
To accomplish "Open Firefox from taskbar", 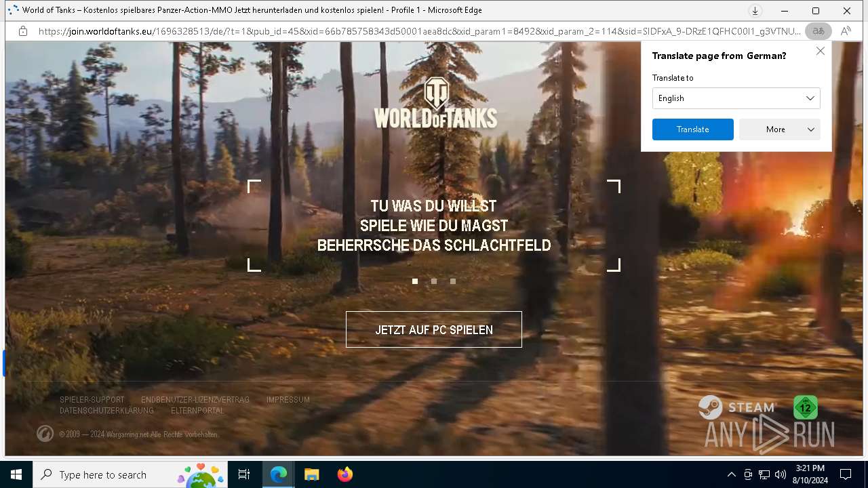I will pyautogui.click(x=344, y=474).
